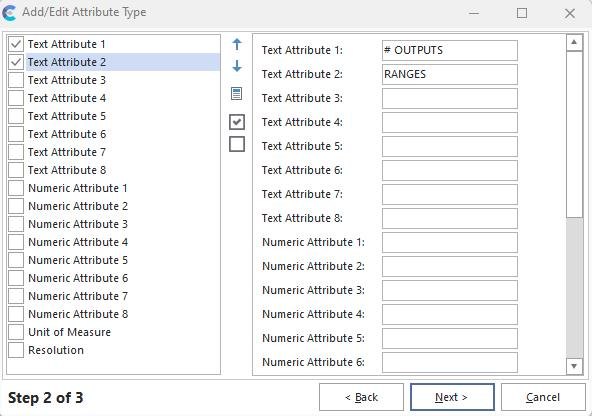Uncheck all attributes using empty-box icon
This screenshot has height=416, width=592.
[237, 144]
